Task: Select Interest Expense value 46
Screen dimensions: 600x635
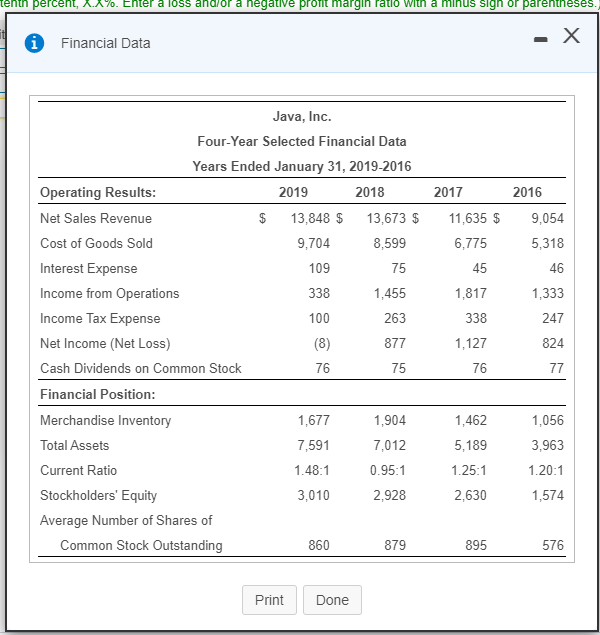Action: (557, 268)
